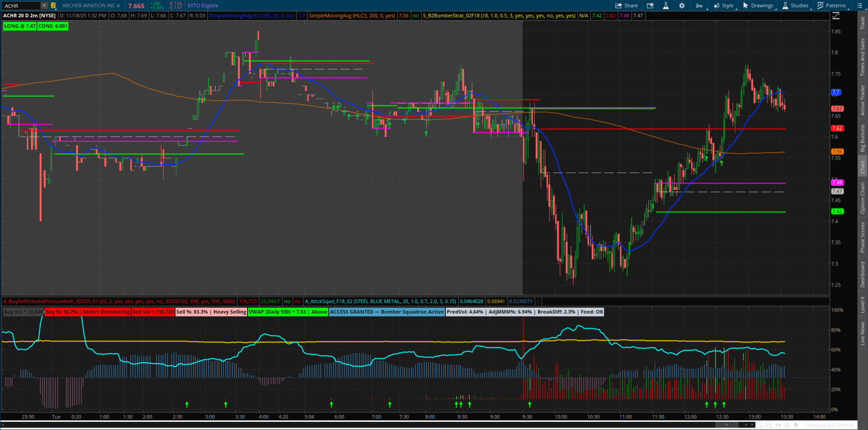Viewport: 868px width, 430px height.
Task: Open the 2m timeframe dropdown
Action: pyautogui.click(x=700, y=5)
